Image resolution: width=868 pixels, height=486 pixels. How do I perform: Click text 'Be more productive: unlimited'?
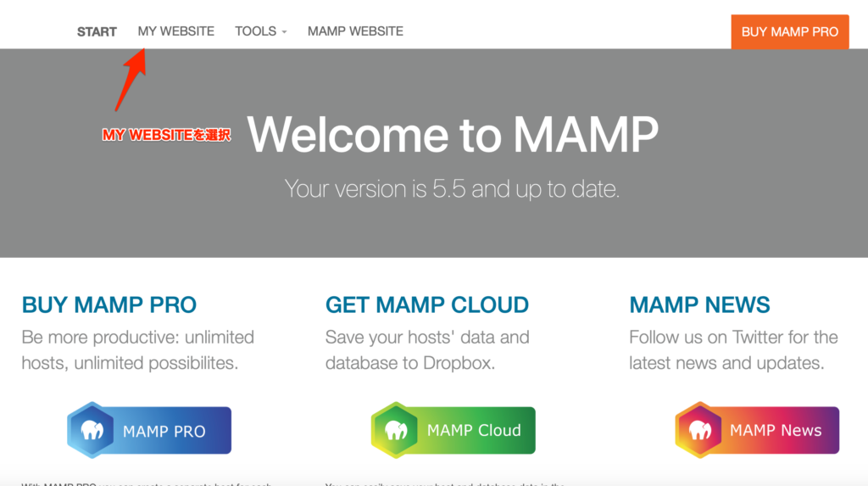(x=138, y=337)
